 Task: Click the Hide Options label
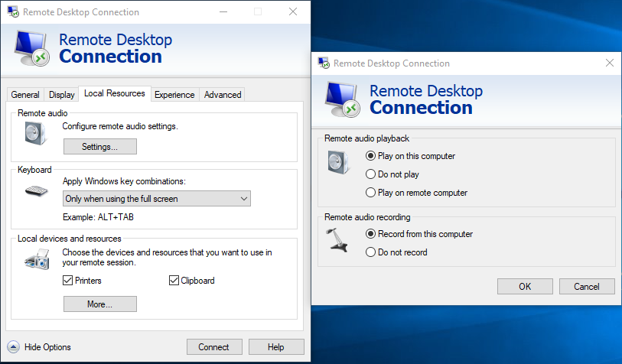click(x=47, y=347)
